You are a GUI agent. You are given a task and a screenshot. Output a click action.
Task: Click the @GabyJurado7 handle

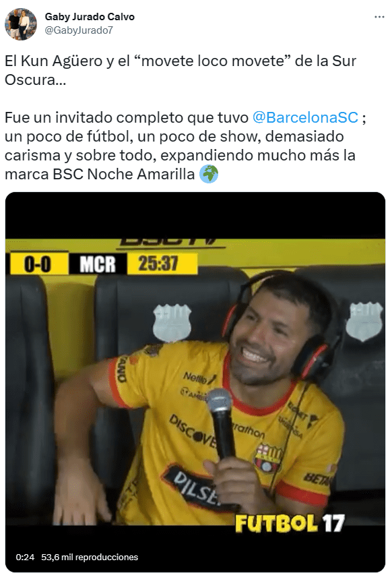[x=79, y=30]
